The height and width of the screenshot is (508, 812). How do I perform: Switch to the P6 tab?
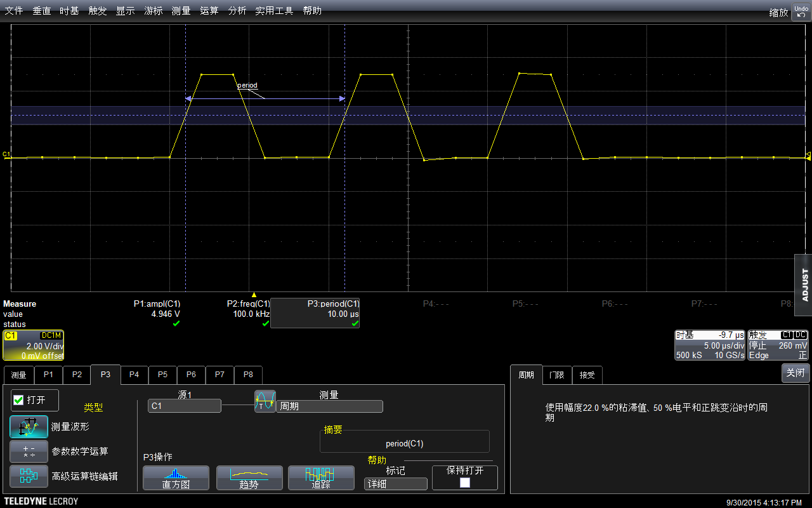(x=191, y=375)
